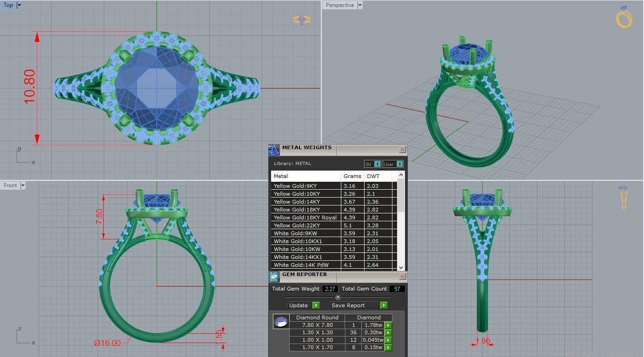The width and height of the screenshot is (644, 357).
Task: Click green arrow for the 0.30tw row
Action: tap(388, 333)
